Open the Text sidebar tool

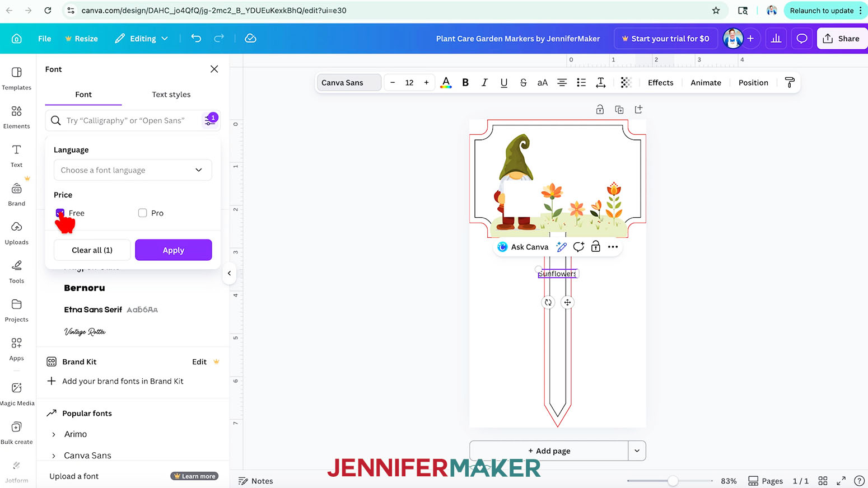17,156
